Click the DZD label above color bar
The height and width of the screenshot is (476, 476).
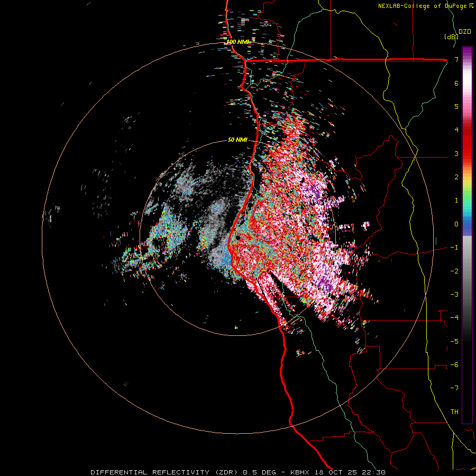pyautogui.click(x=465, y=32)
